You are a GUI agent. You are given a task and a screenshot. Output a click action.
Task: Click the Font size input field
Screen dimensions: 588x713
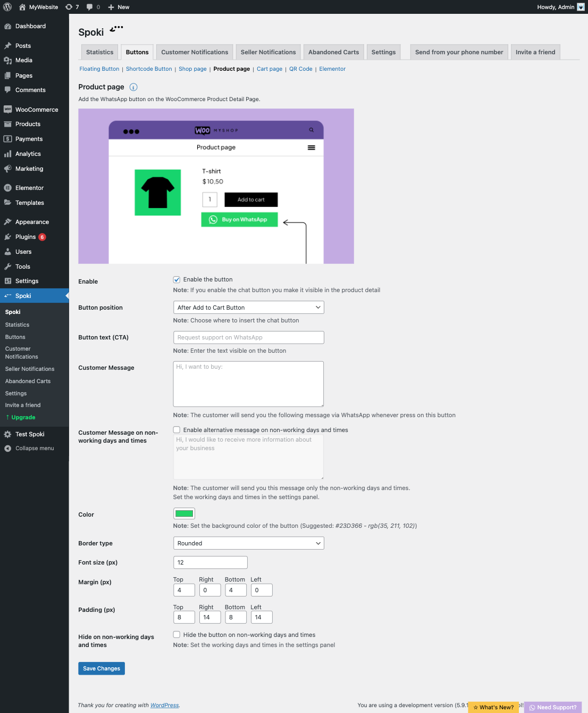coord(211,562)
